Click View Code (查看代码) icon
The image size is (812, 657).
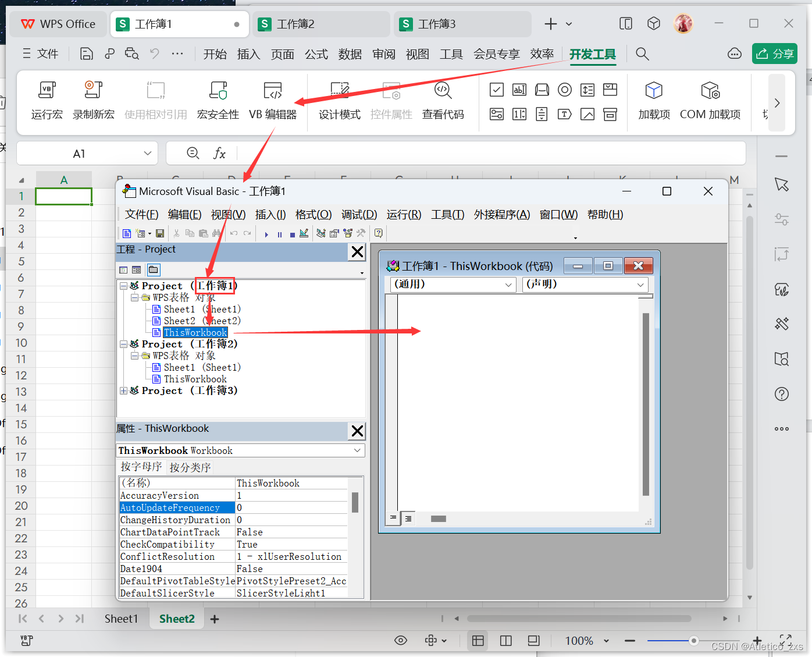pos(443,90)
